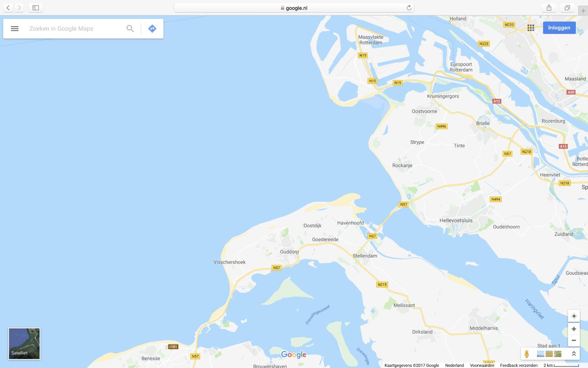Screen dimensions: 588x368
Task: Reload the page in Safari
Action: click(x=409, y=8)
